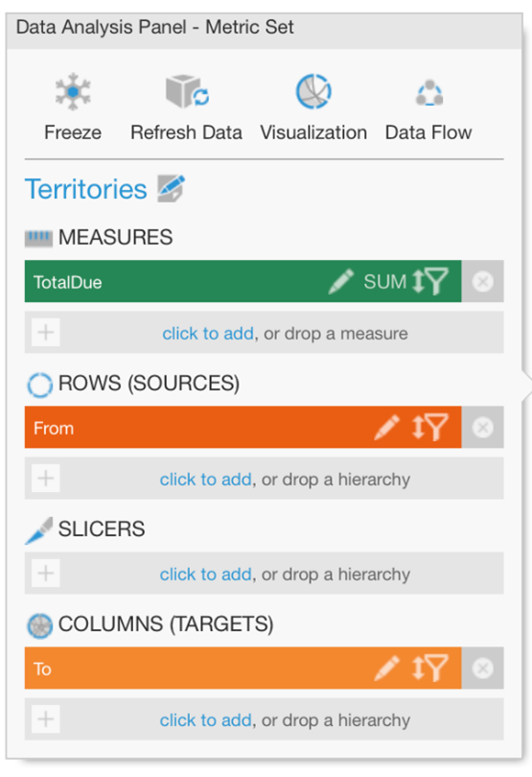The image size is (532, 777).
Task: Click the Refresh Data cube icon
Action: click(187, 91)
